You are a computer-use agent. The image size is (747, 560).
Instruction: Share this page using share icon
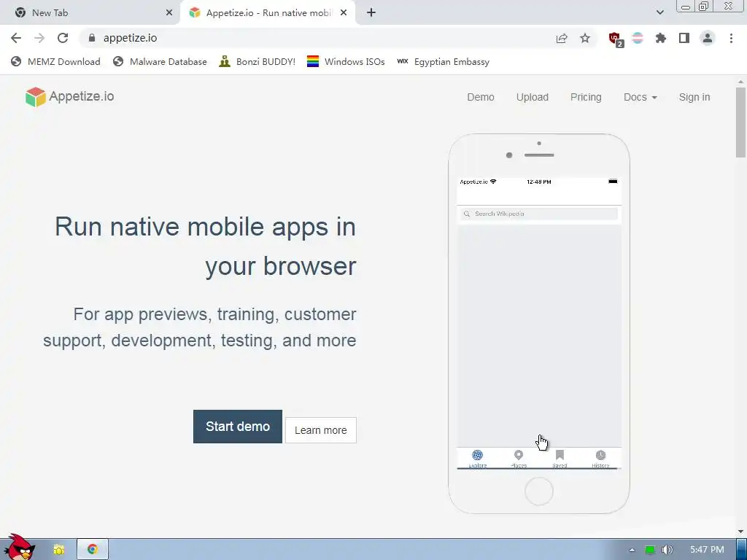562,38
